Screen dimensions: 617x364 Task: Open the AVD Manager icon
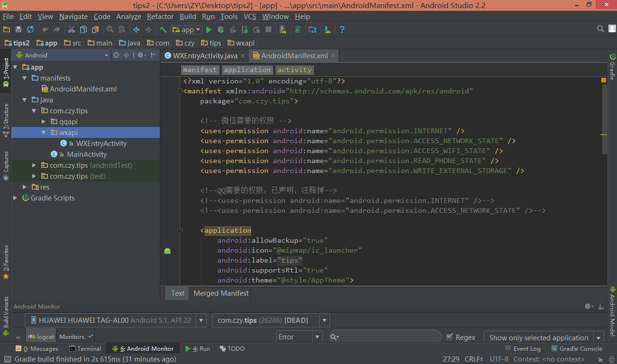283,29
